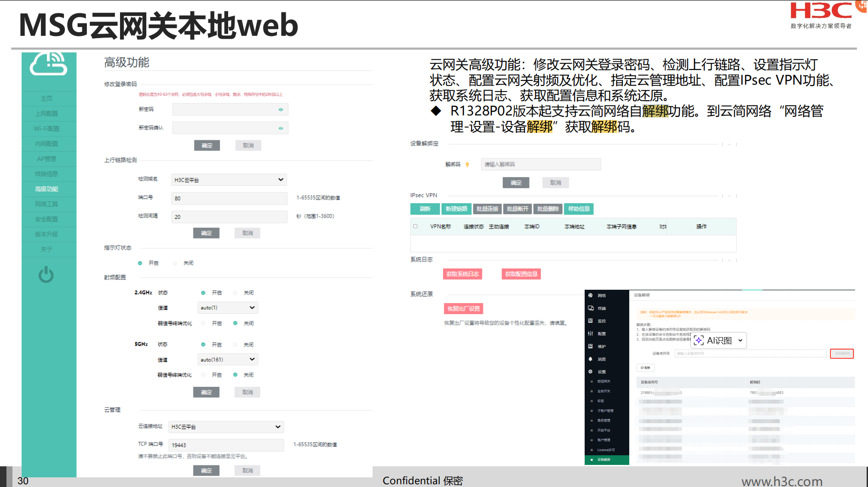Screen dimensions: 868x487
Task: Click the IPsec VPN 批量连接 button
Action: [x=488, y=209]
